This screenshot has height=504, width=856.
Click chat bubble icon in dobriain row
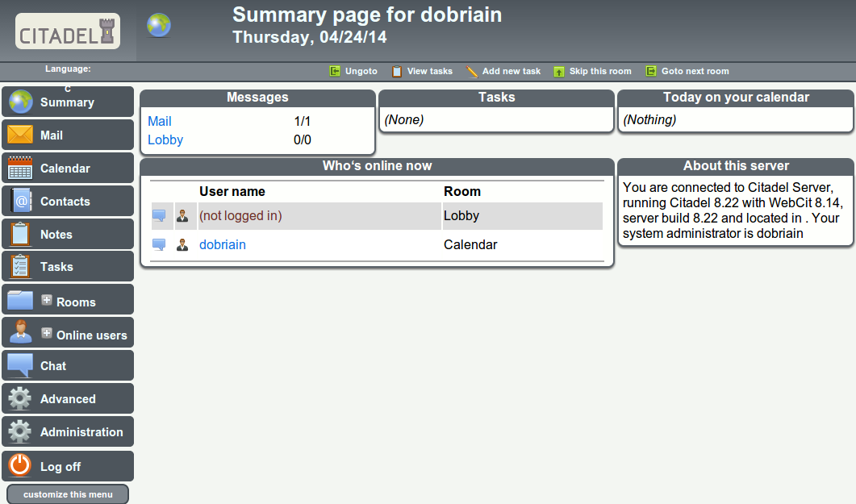pos(159,244)
